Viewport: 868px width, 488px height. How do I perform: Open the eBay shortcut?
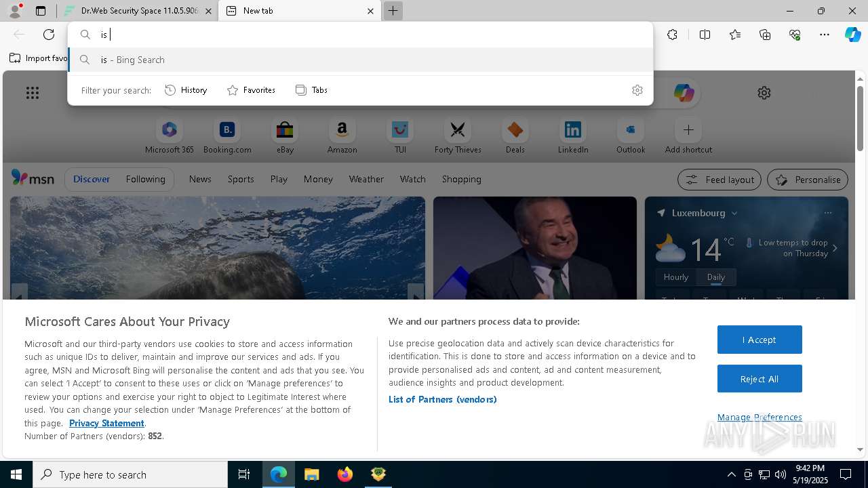[x=285, y=136]
